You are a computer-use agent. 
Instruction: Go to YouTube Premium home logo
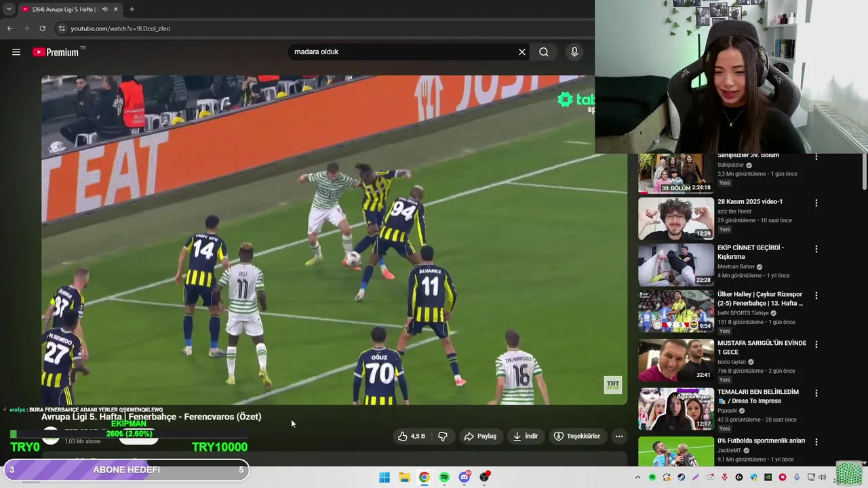[56, 52]
